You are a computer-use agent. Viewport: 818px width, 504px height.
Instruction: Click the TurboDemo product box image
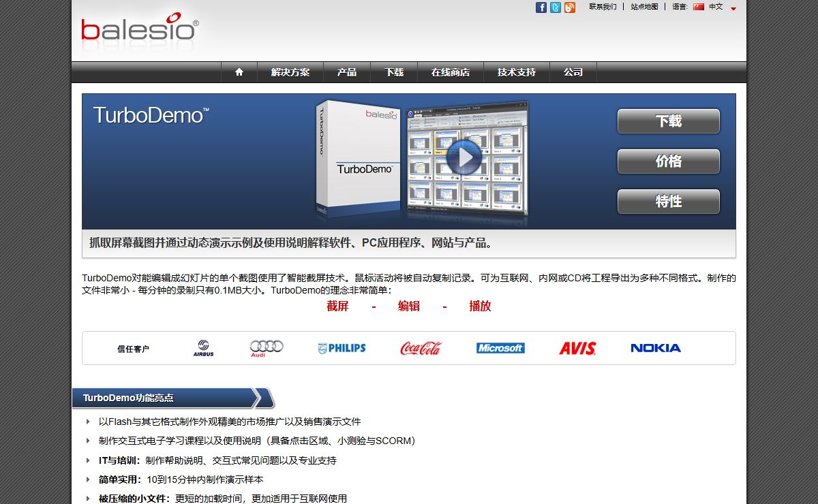(x=359, y=159)
